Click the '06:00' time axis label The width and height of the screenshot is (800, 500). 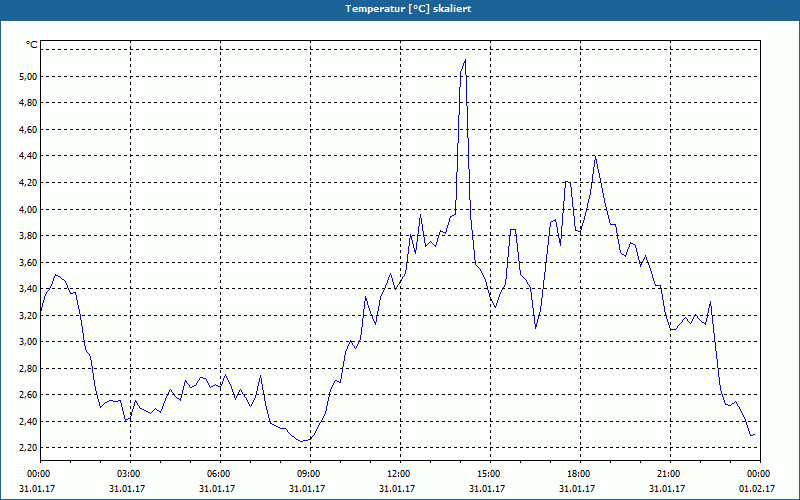(220, 474)
